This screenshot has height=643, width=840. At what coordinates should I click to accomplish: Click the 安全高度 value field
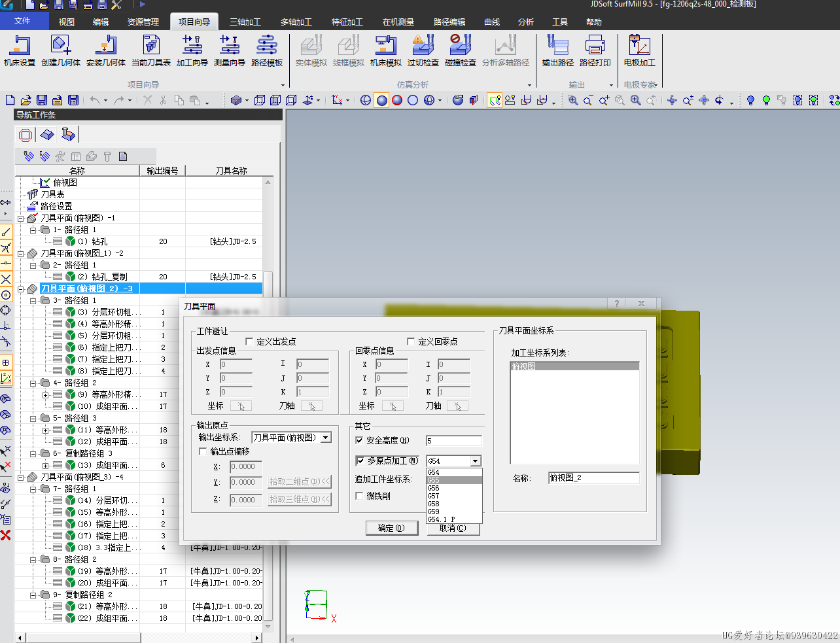[453, 441]
